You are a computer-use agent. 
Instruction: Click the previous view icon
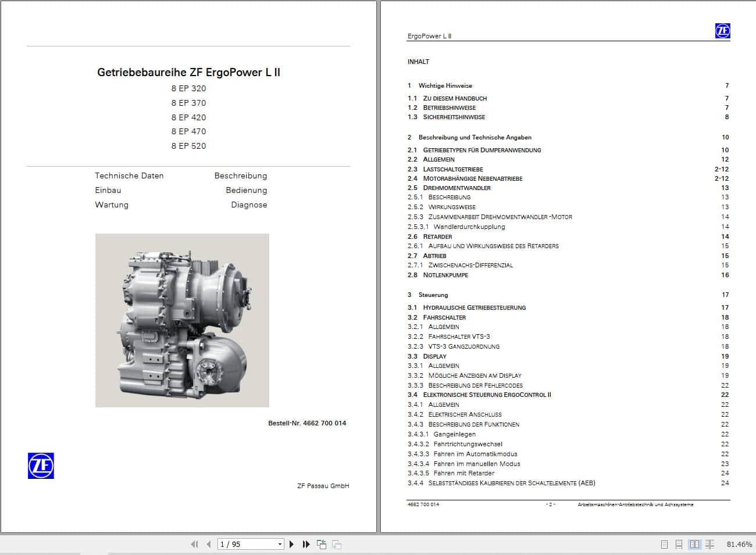coord(322,545)
